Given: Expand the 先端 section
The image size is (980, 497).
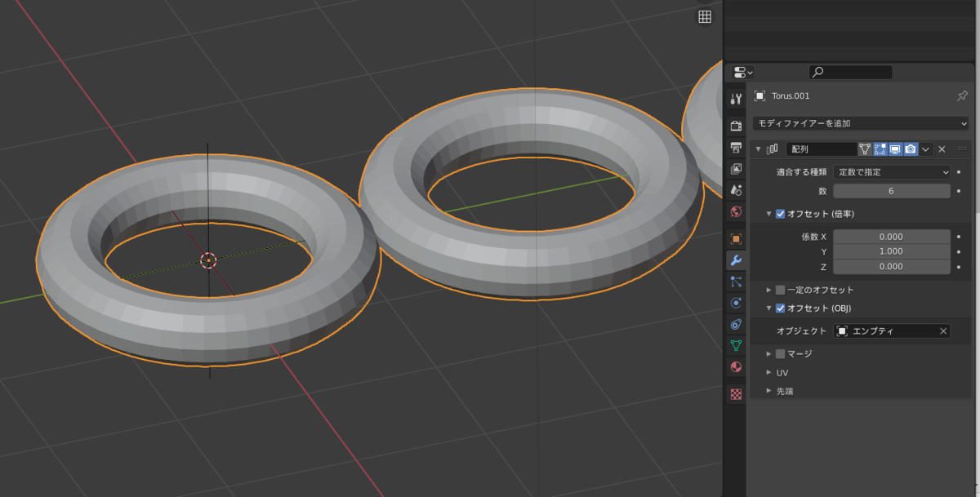Looking at the screenshot, I should 769,391.
